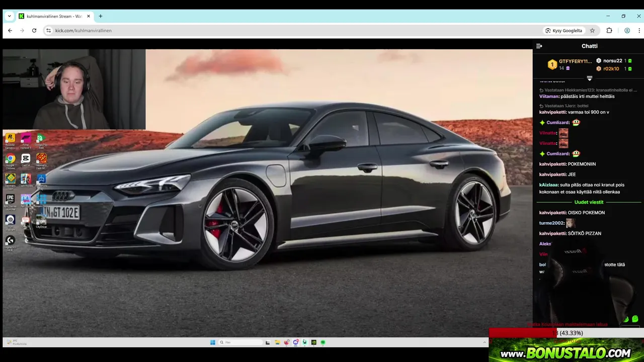Click the 43.33% red progress bar
This screenshot has height=362, width=644.
(x=567, y=333)
